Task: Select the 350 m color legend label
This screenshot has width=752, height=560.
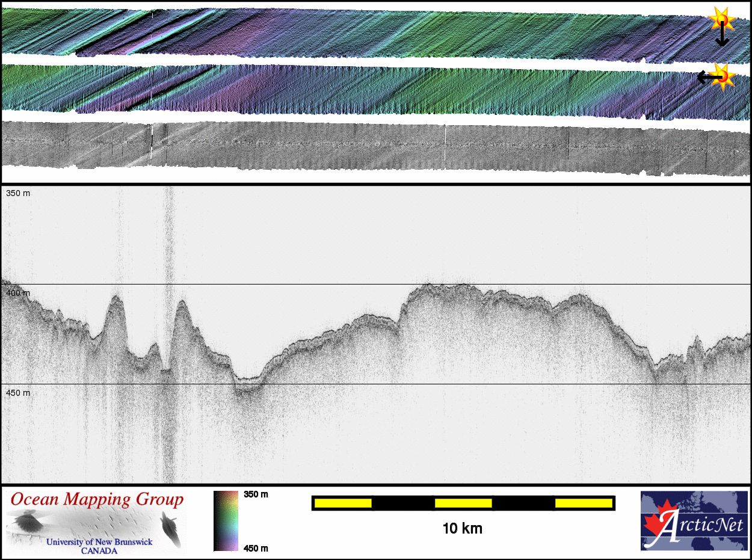Action: click(x=256, y=494)
